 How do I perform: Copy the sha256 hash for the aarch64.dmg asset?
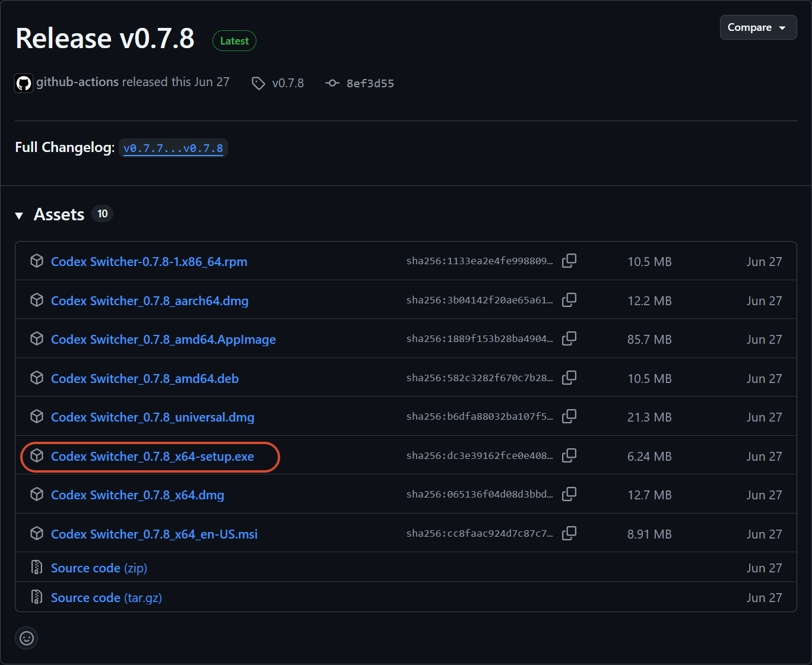coord(569,300)
